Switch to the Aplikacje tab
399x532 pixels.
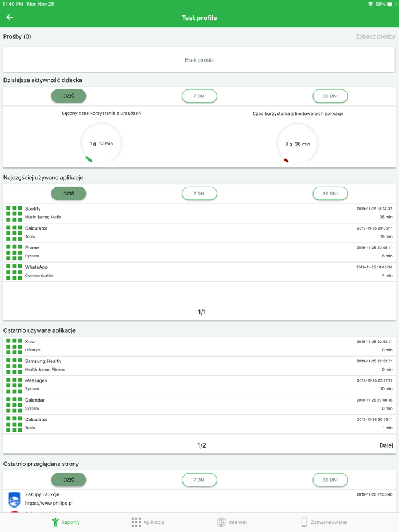pos(148,522)
